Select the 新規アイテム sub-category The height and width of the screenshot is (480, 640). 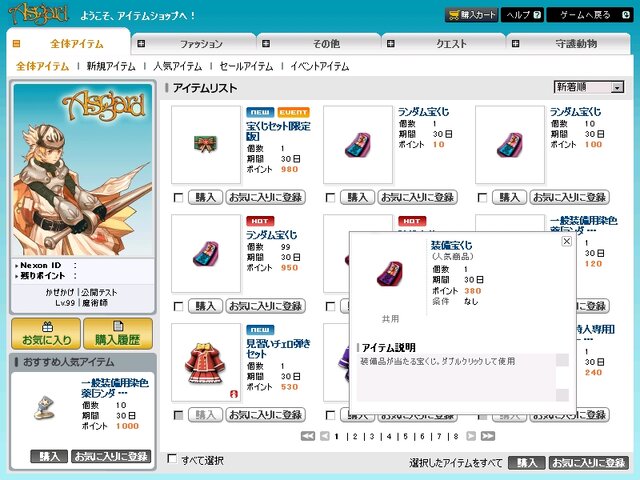pos(111,66)
